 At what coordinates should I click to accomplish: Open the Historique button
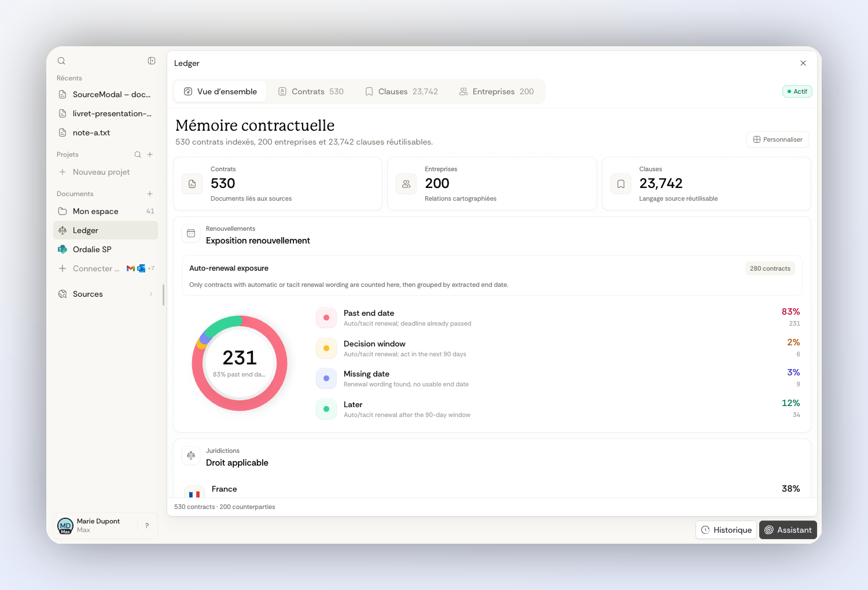tap(726, 530)
